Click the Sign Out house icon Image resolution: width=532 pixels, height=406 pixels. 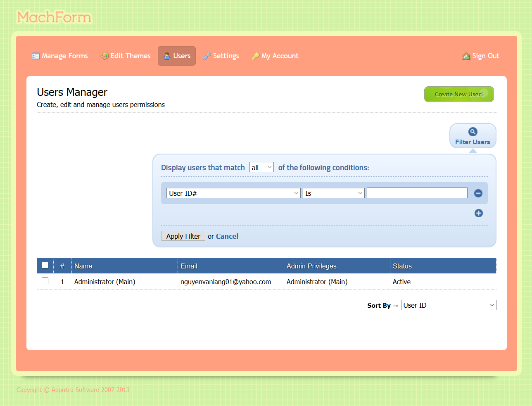[466, 56]
